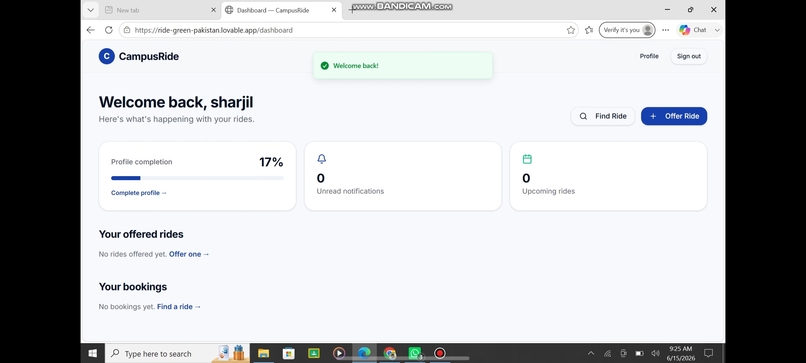This screenshot has width=806, height=363.
Task: Open the browser favorites list icon
Action: point(589,30)
